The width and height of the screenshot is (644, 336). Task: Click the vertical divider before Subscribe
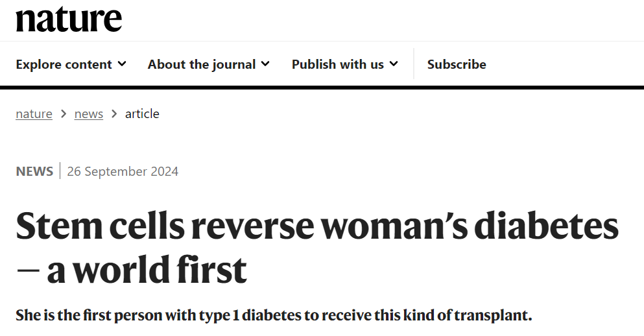pyautogui.click(x=414, y=64)
